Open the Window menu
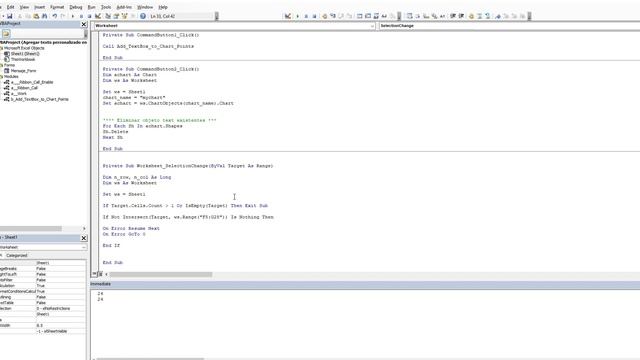Viewport: 640px width, 360px height. pyautogui.click(x=145, y=7)
